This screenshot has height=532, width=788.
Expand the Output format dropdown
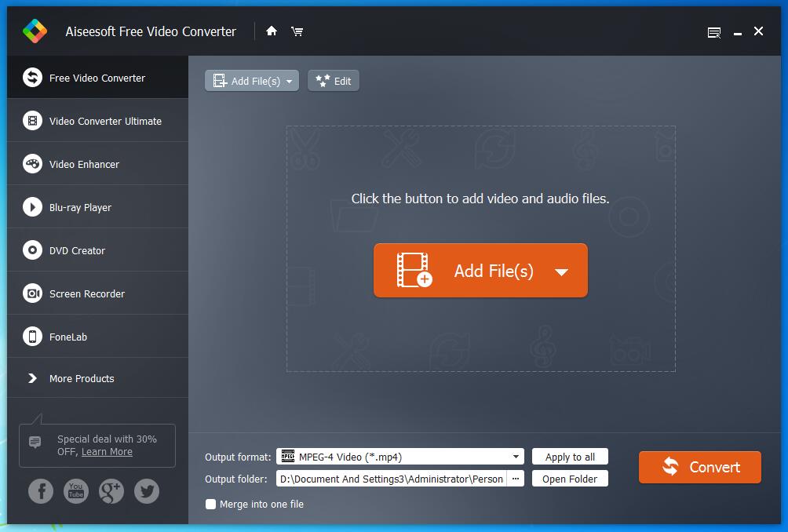(x=516, y=457)
